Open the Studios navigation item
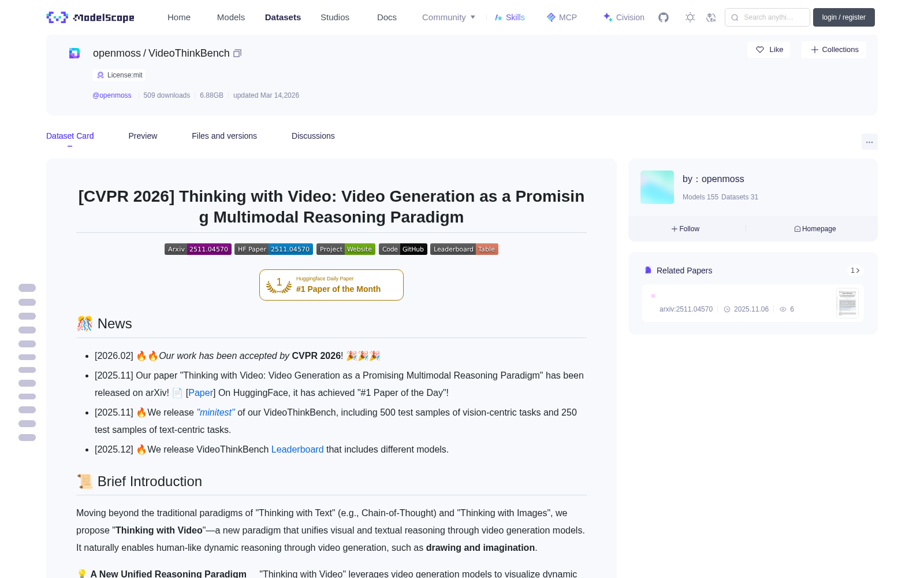 pyautogui.click(x=335, y=17)
